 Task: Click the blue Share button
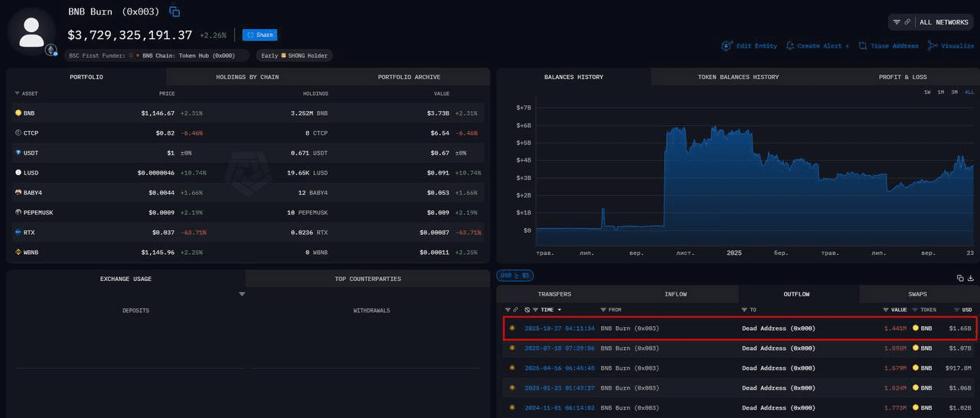(x=260, y=34)
